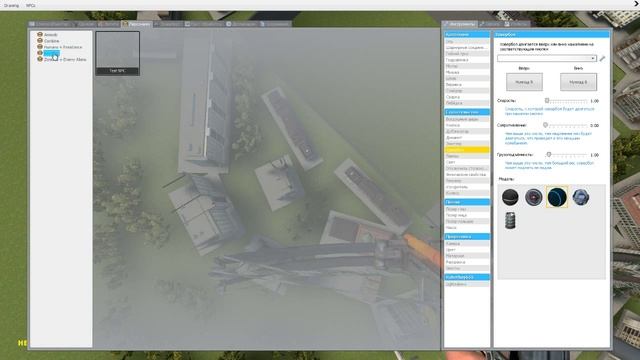Select the Animals entry in NPC tree
Screen dimensions: 640x360
[x=51, y=35]
